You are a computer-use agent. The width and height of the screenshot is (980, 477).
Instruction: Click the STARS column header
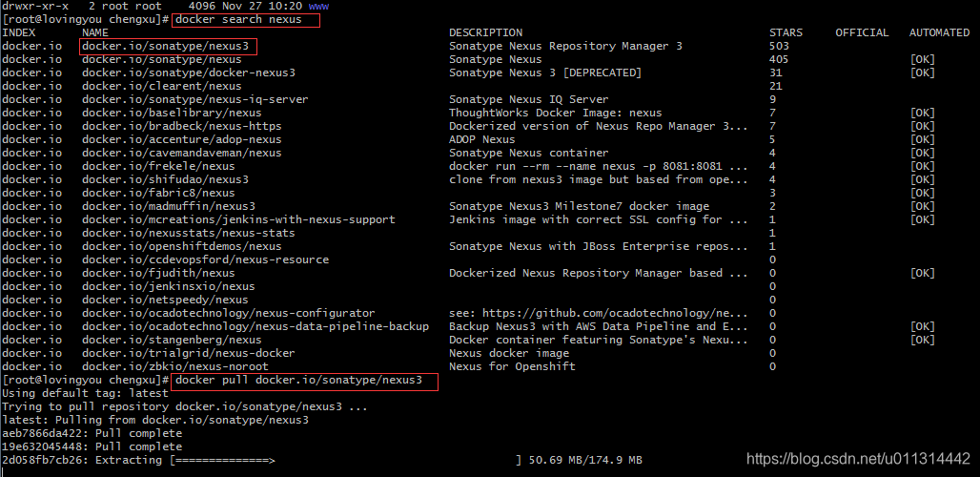[786, 32]
